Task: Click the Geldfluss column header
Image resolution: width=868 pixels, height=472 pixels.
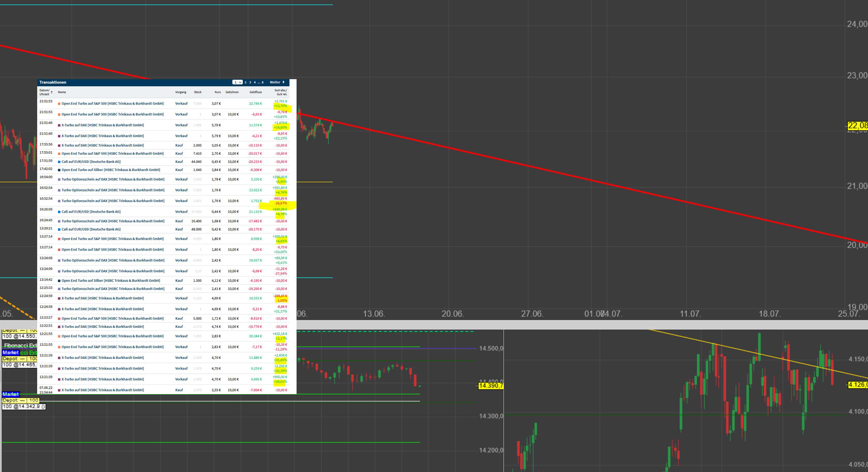Action: pyautogui.click(x=256, y=92)
